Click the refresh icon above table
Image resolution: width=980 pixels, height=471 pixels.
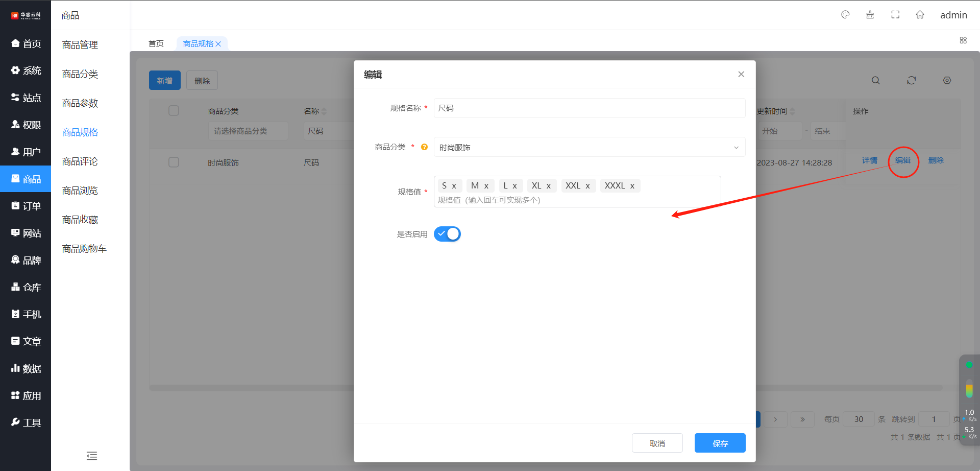(x=911, y=80)
